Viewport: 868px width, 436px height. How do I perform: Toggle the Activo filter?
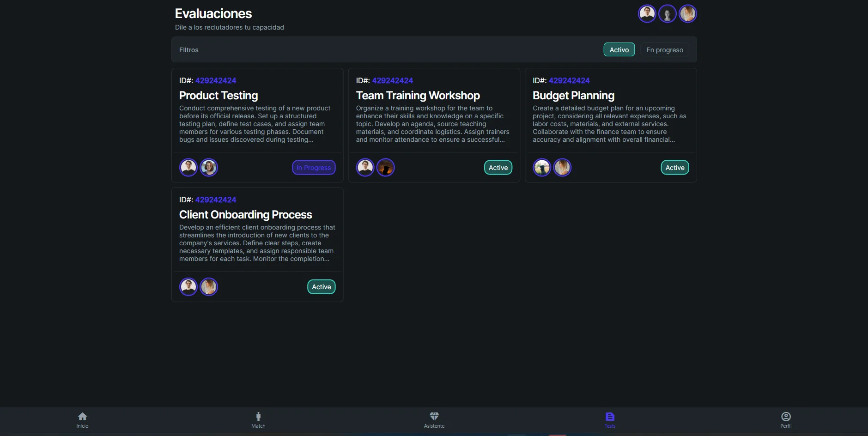point(619,50)
